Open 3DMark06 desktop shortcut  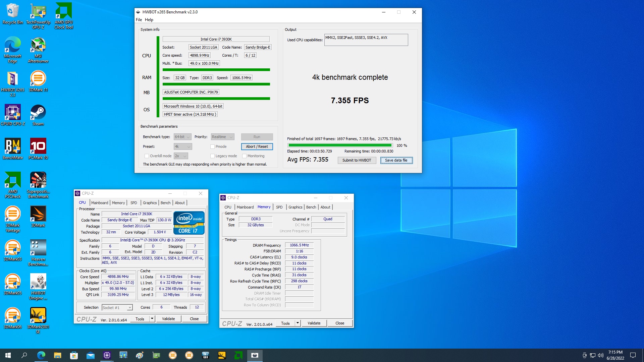[x=13, y=318]
